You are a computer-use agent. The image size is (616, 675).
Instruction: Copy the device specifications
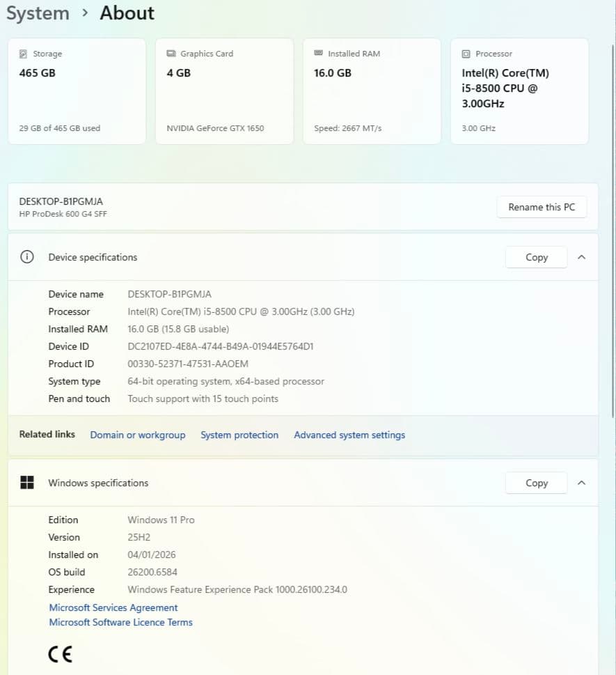pyautogui.click(x=536, y=257)
